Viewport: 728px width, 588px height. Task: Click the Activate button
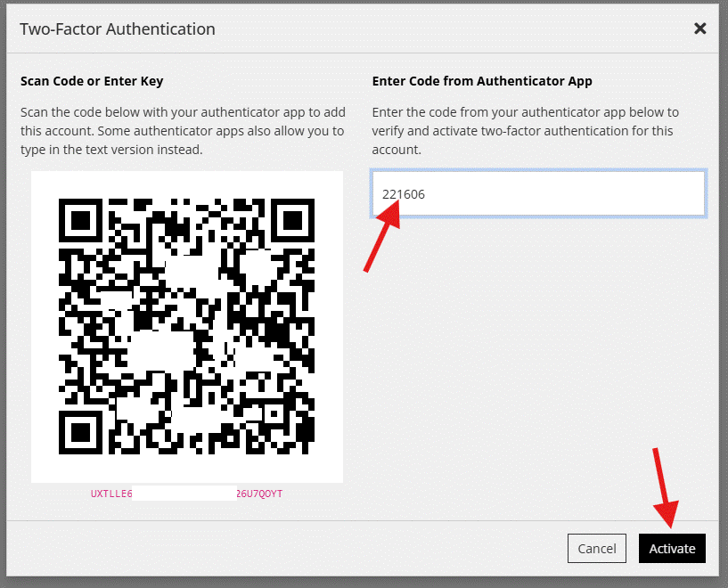click(672, 548)
